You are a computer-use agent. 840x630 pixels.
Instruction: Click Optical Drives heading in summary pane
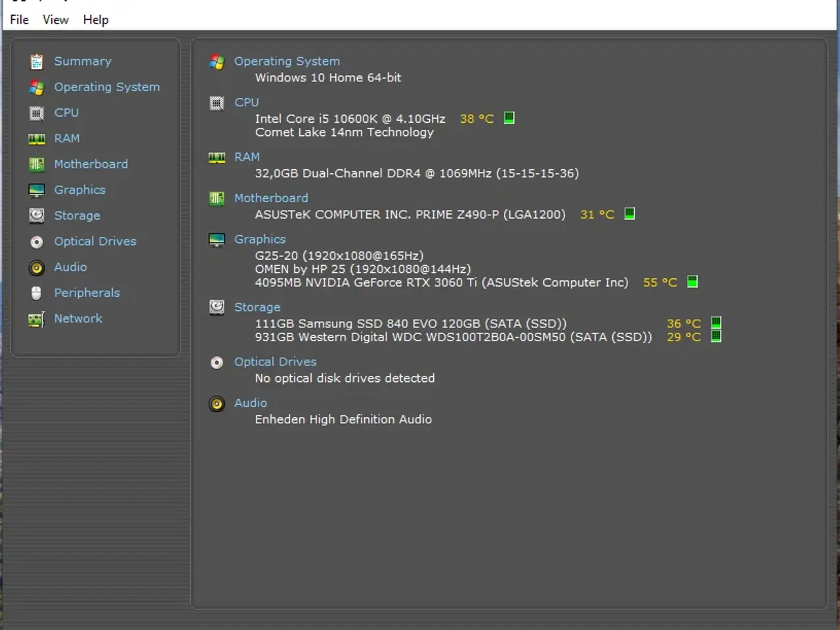click(276, 362)
